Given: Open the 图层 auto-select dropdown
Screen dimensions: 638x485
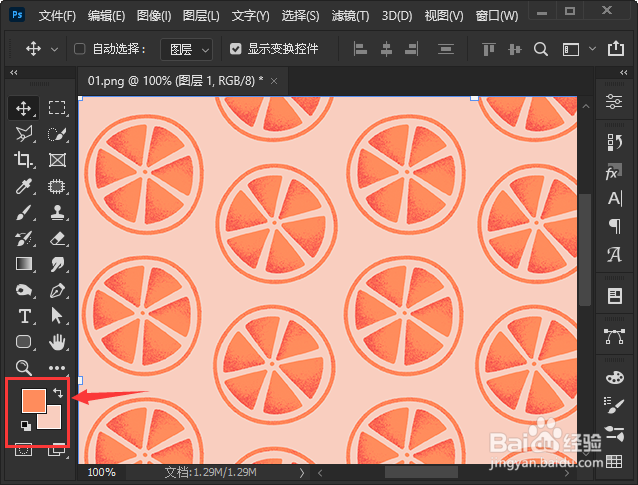Looking at the screenshot, I should [x=187, y=50].
